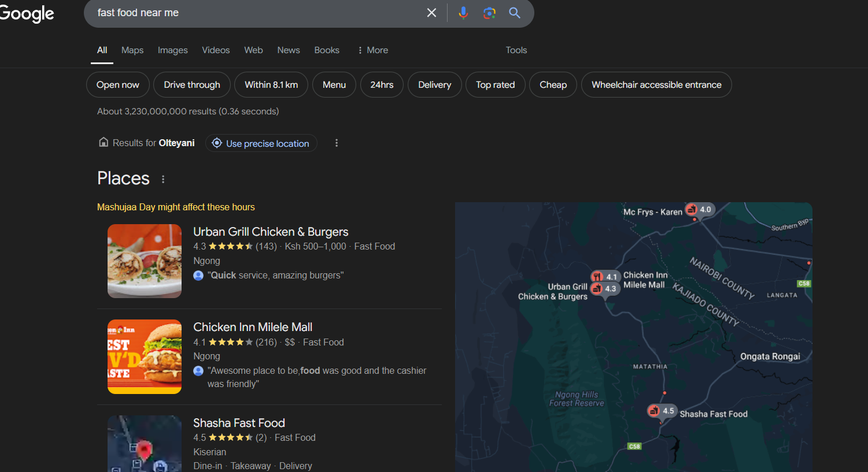Open the Videos tab

[216, 50]
